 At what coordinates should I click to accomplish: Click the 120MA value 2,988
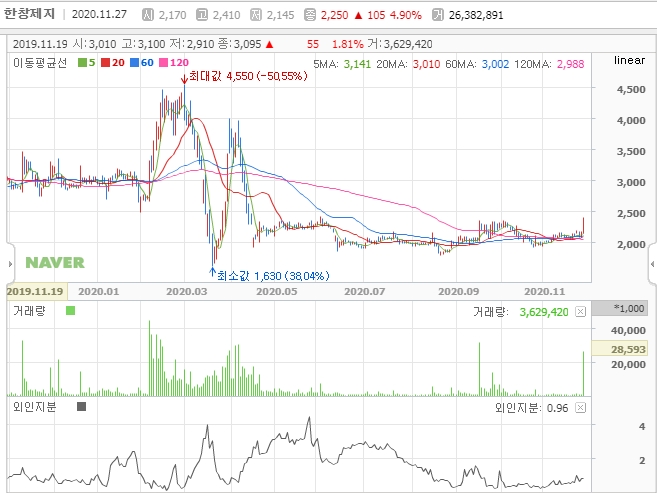click(x=570, y=64)
